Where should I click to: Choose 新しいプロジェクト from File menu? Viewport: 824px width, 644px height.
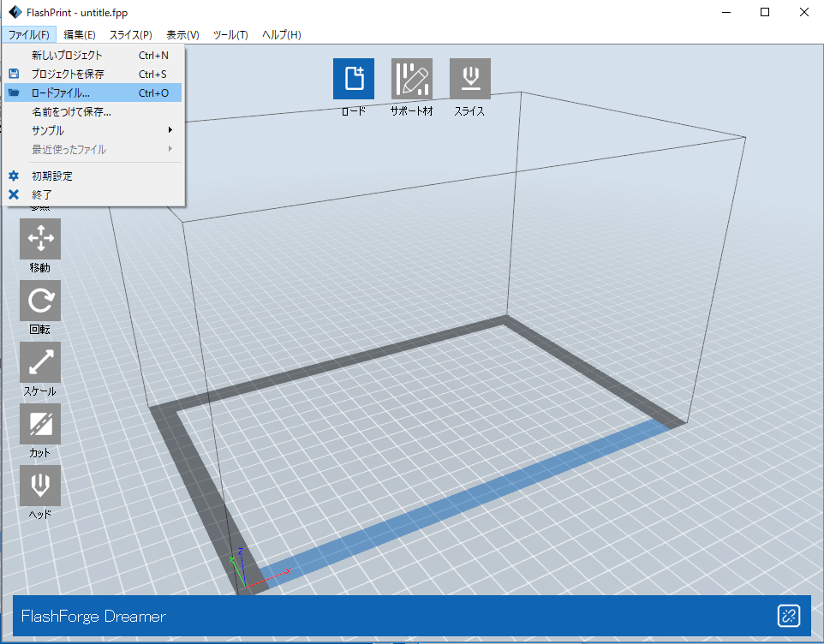tap(93, 55)
